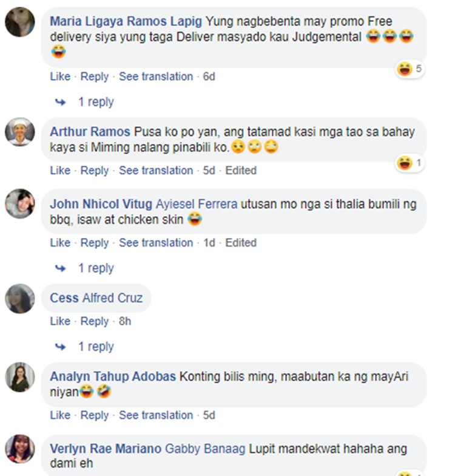
Task: Like Arthur Ramos's comment
Action: click(60, 170)
